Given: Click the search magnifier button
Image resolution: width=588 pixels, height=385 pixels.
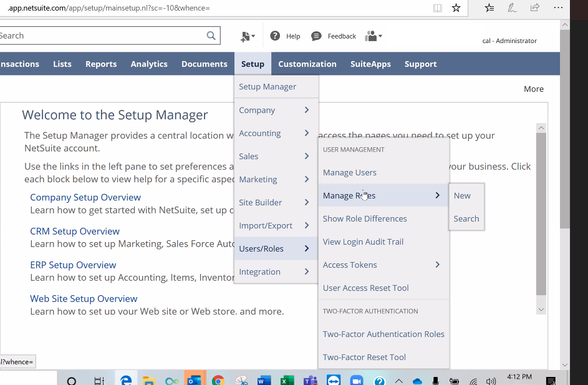Looking at the screenshot, I should click(211, 35).
